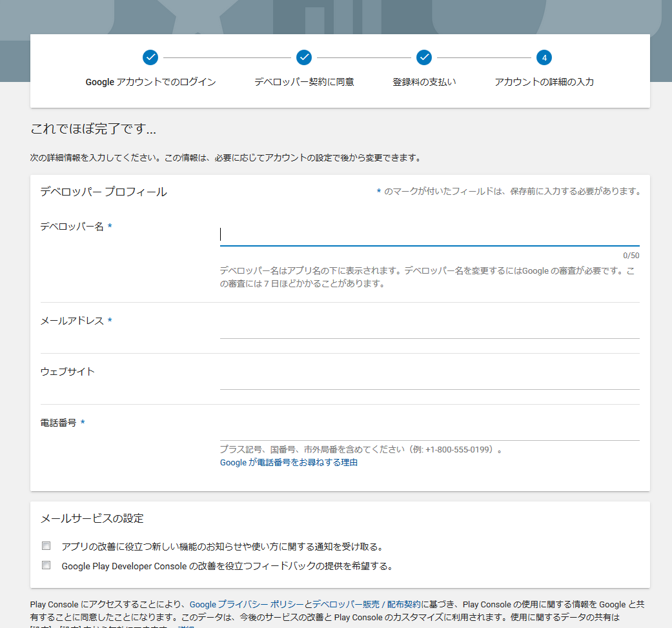This screenshot has width=672, height=628.
Task: Click the checkmark icon above "Google アカウントでのログイン"
Action: point(150,57)
